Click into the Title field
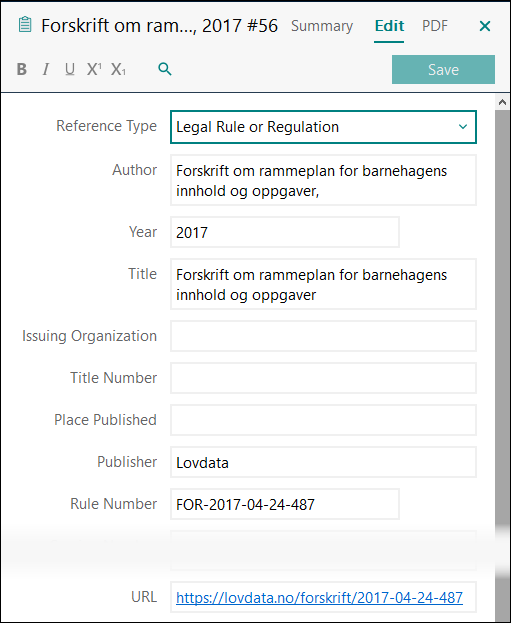 click(323, 284)
